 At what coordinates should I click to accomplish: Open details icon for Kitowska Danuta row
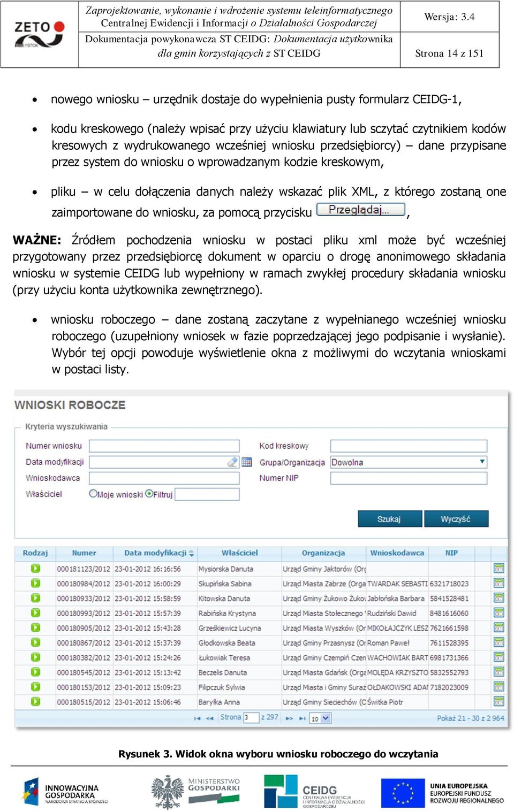point(498,597)
